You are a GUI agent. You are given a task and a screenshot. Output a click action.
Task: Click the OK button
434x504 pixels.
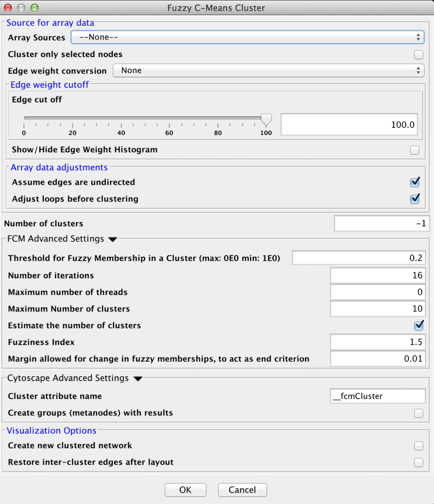point(185,490)
